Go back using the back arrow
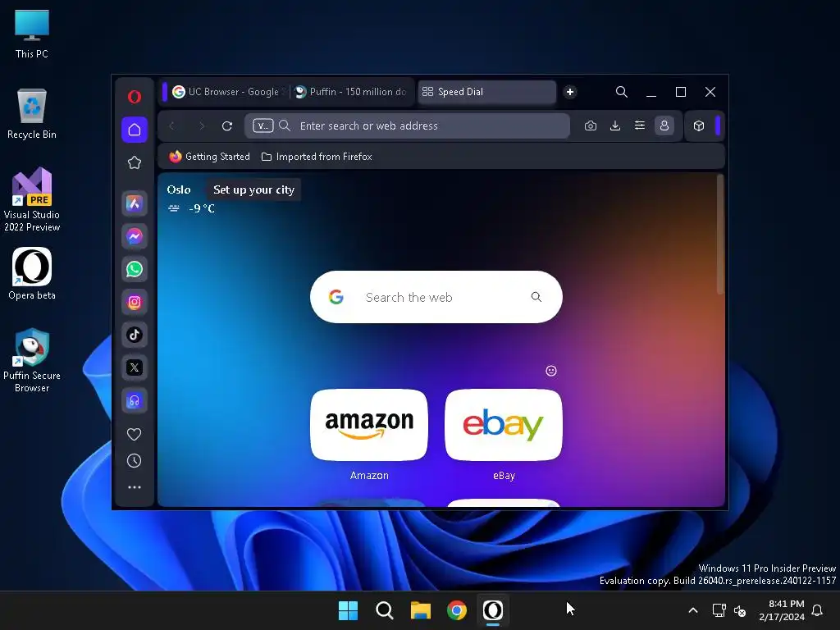Screen dimensions: 840x630 click(172, 126)
